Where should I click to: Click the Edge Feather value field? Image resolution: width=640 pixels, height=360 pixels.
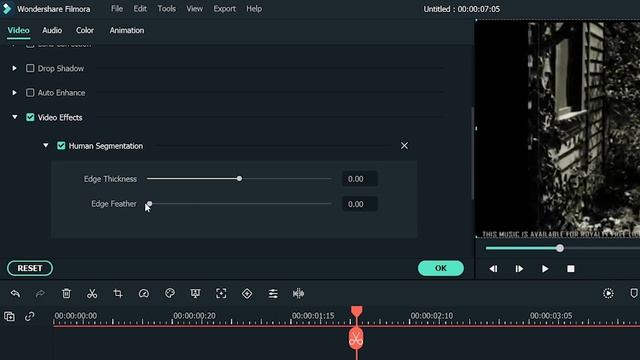[x=360, y=204]
